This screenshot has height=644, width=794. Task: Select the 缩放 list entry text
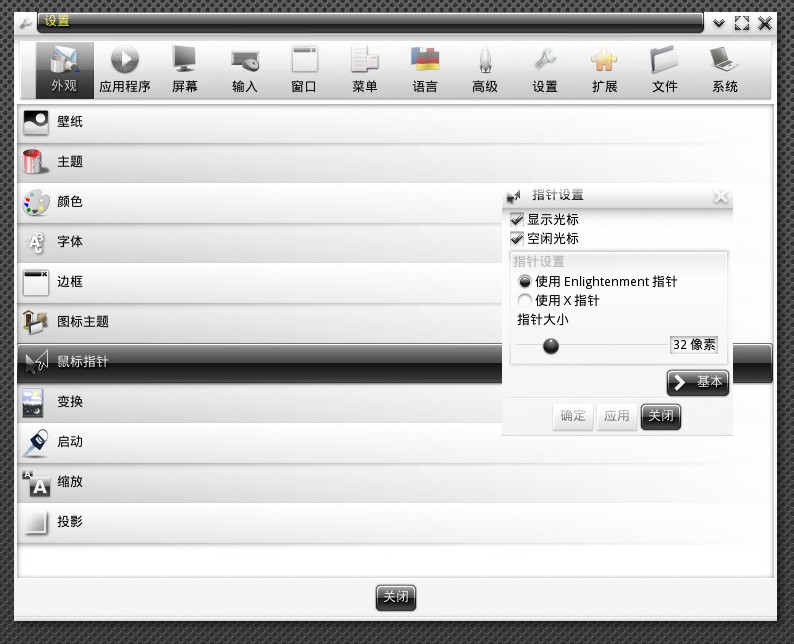point(70,481)
